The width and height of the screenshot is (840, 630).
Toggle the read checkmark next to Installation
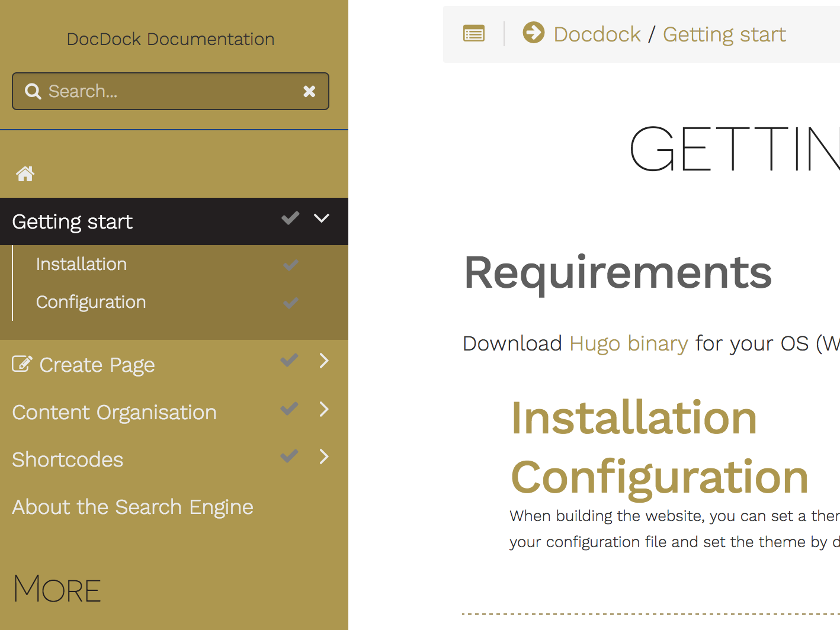[x=290, y=265]
